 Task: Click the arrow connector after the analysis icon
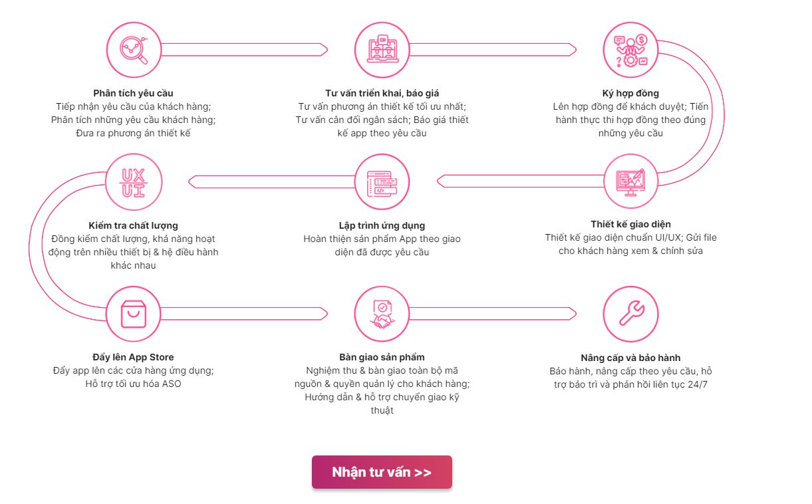(x=244, y=50)
